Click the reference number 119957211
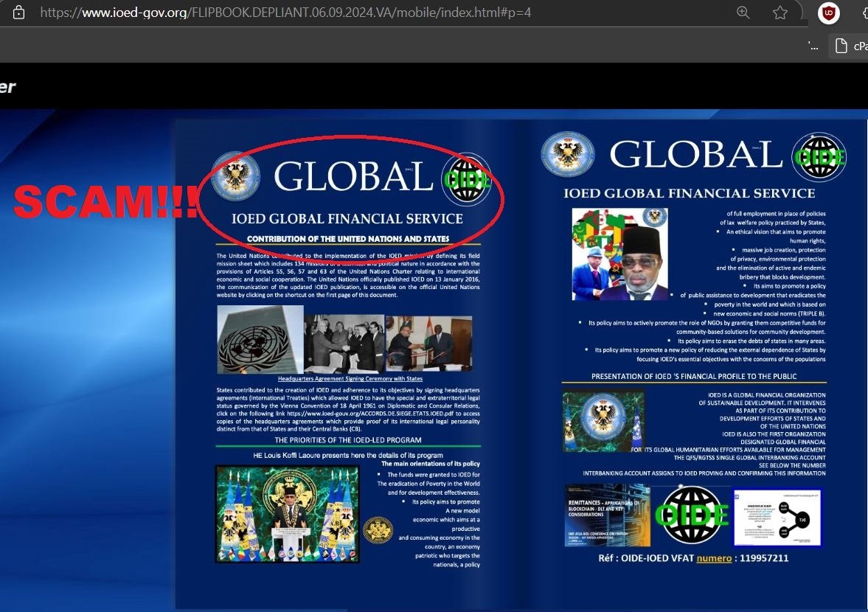This screenshot has height=612, width=868. tap(764, 558)
